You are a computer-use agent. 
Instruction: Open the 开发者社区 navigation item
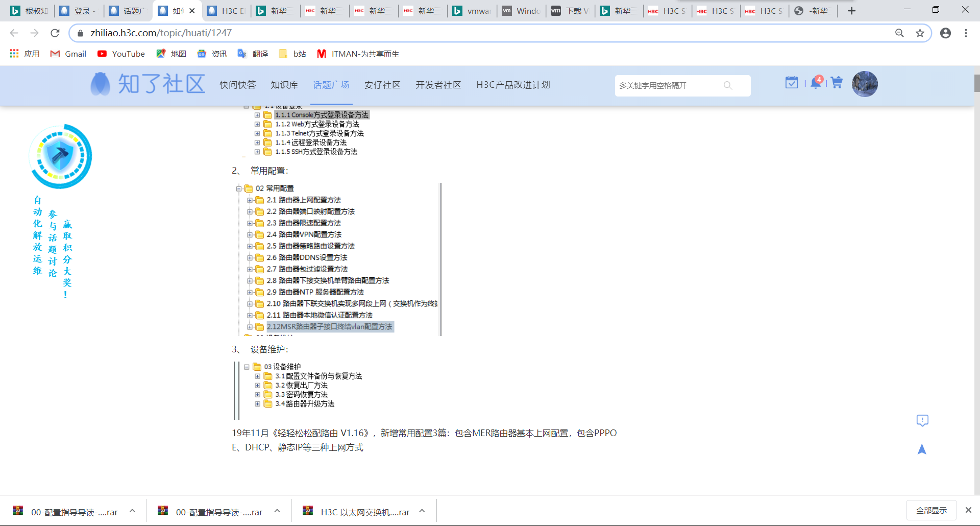pyautogui.click(x=438, y=85)
